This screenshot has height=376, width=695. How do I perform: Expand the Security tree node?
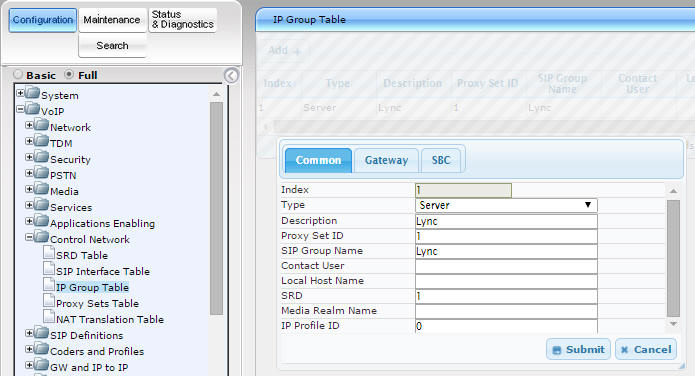tap(29, 157)
